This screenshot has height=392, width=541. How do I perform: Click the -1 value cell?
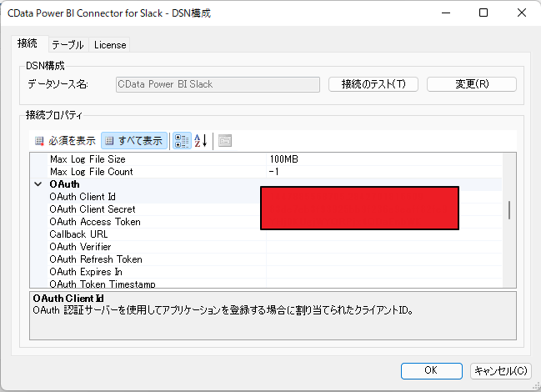(x=384, y=172)
